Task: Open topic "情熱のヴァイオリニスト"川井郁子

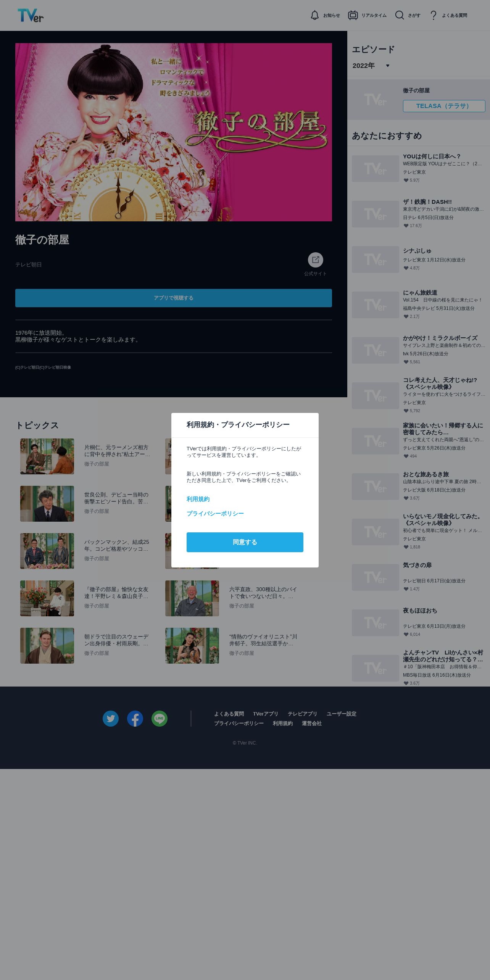Action: (x=263, y=640)
